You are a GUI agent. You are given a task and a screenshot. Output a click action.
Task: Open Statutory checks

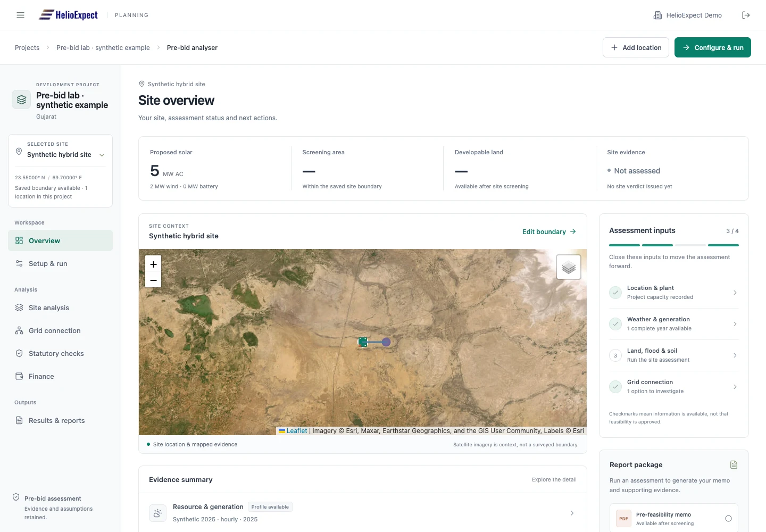(x=60, y=353)
